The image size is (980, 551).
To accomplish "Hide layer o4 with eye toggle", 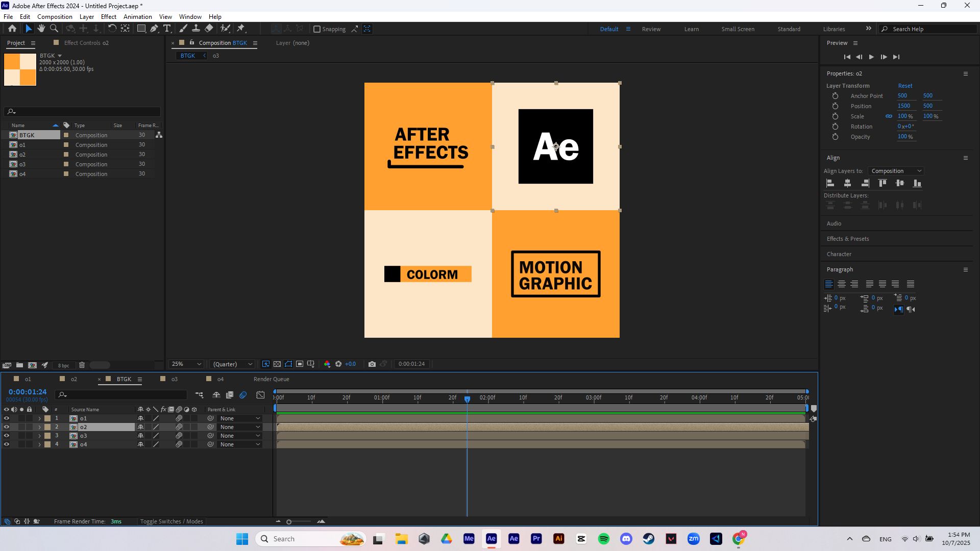I will tap(7, 444).
